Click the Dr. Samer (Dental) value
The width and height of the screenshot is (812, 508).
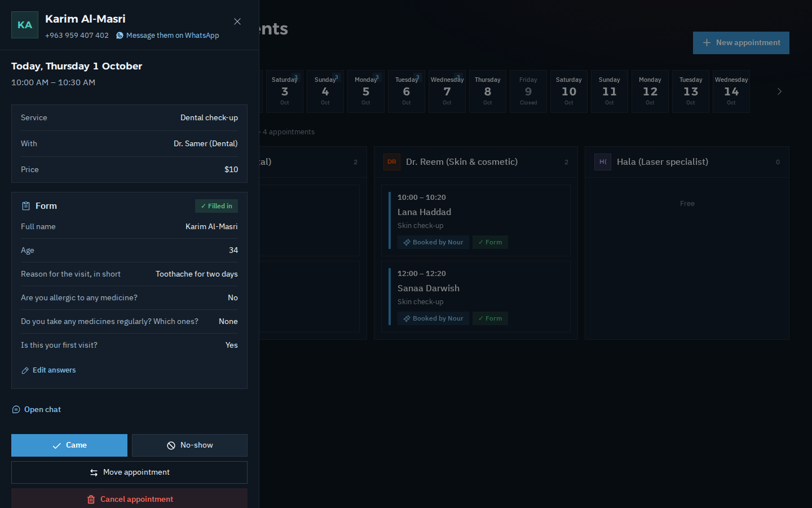(206, 144)
